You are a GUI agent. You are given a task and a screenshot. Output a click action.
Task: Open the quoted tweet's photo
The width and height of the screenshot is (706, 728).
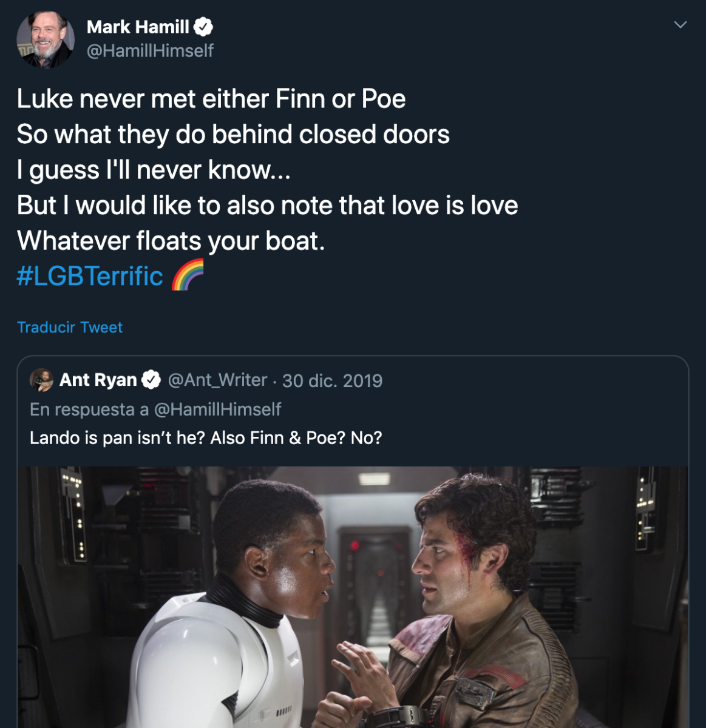pyautogui.click(x=353, y=596)
